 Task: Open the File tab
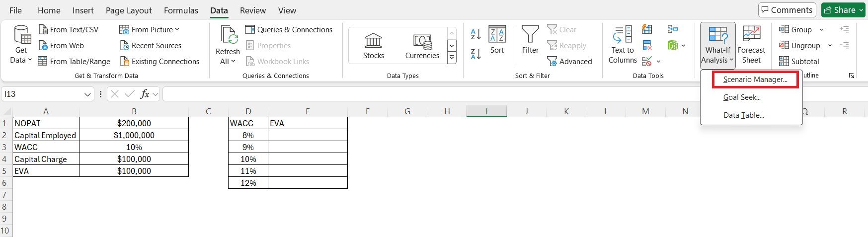pos(15,10)
